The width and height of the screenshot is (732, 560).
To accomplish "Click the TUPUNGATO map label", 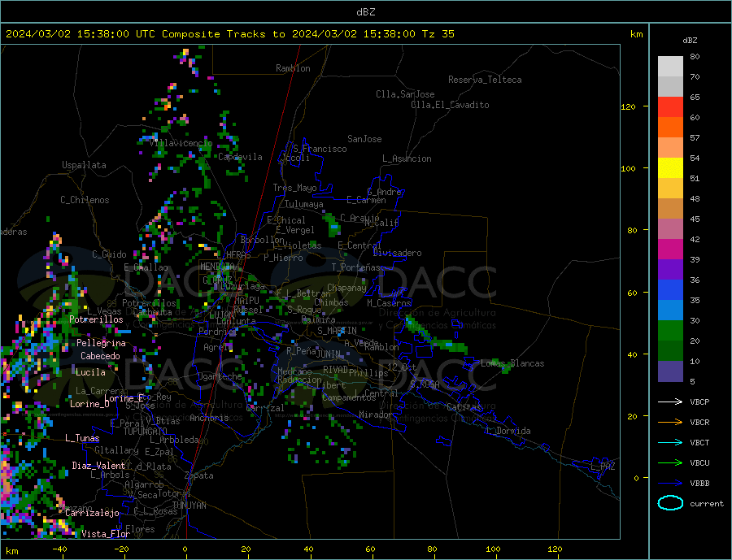I will point(145,432).
